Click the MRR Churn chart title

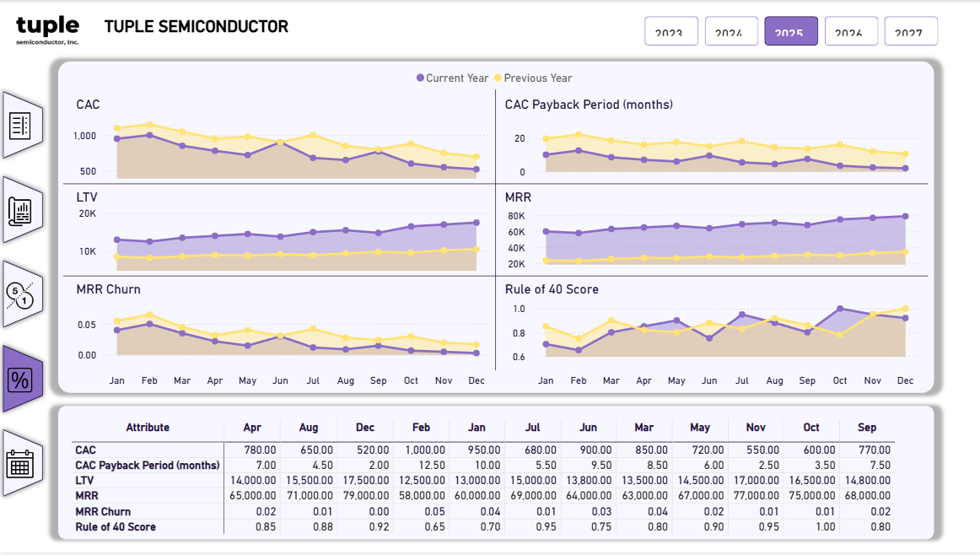coord(108,289)
